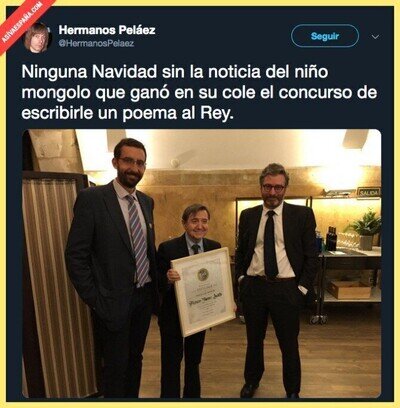Click the cardboard box on cart shelf
This screenshot has width=400, height=408.
[349, 289]
